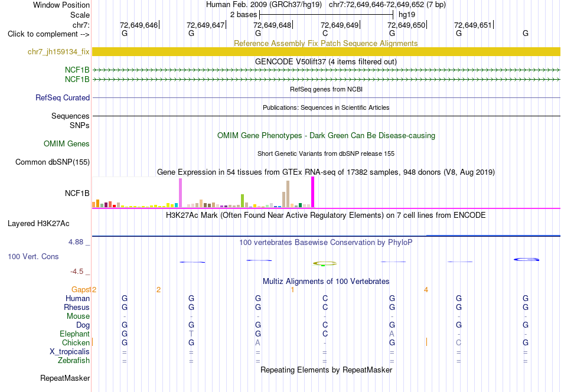Click position label 72,649,651
The image size is (561, 392).
coord(473,25)
